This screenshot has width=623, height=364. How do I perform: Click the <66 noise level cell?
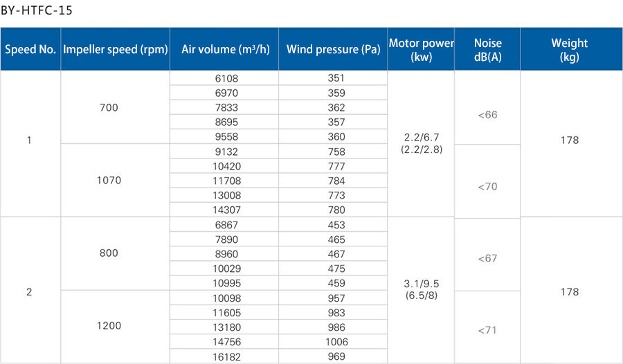487,115
